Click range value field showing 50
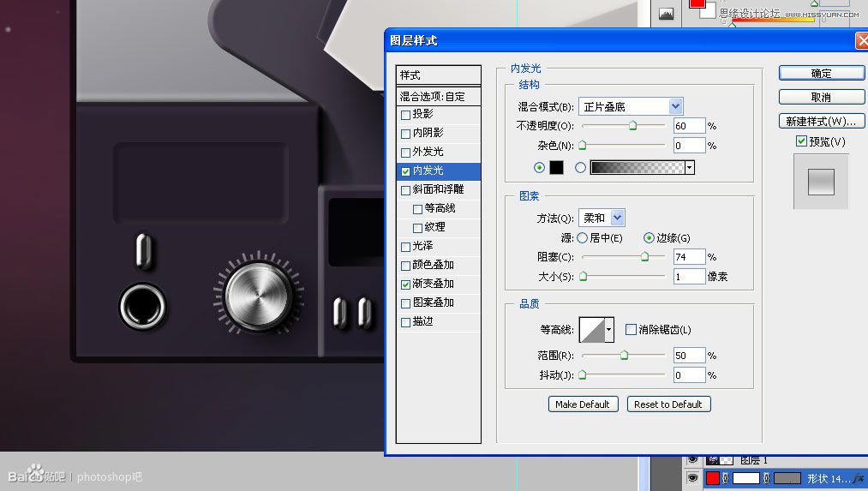Image resolution: width=868 pixels, height=491 pixels. click(689, 356)
